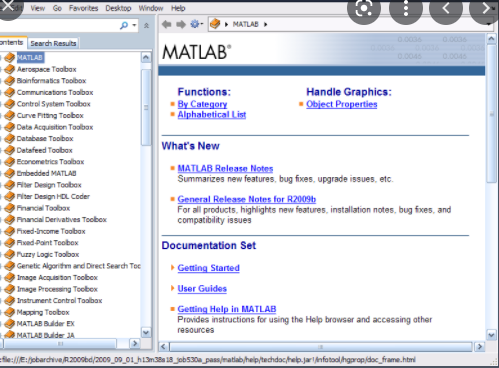
Task: Open MATLAB Release Notes link
Action: tap(225, 168)
